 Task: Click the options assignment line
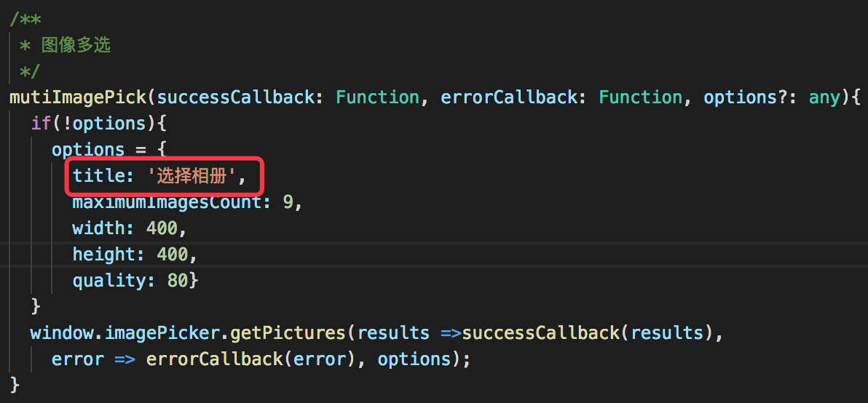(109, 150)
